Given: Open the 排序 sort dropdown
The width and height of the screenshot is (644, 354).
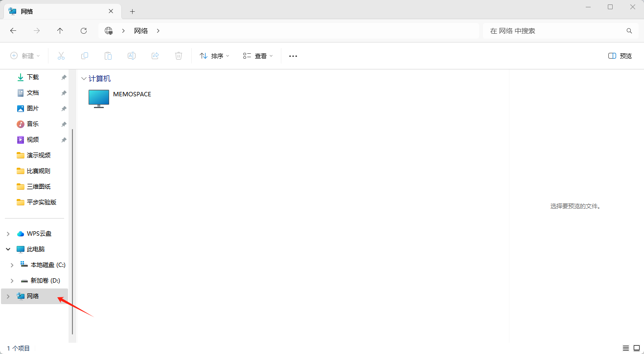Looking at the screenshot, I should pos(214,56).
